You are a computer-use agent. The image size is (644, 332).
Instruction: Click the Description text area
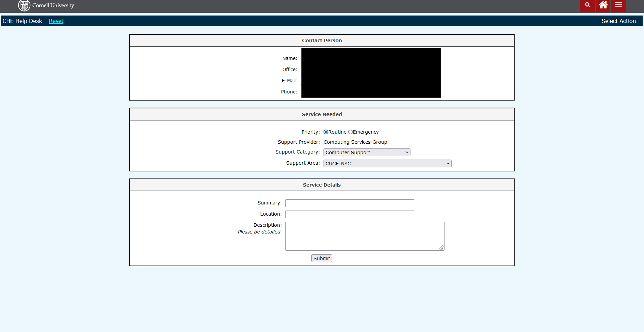tap(365, 236)
